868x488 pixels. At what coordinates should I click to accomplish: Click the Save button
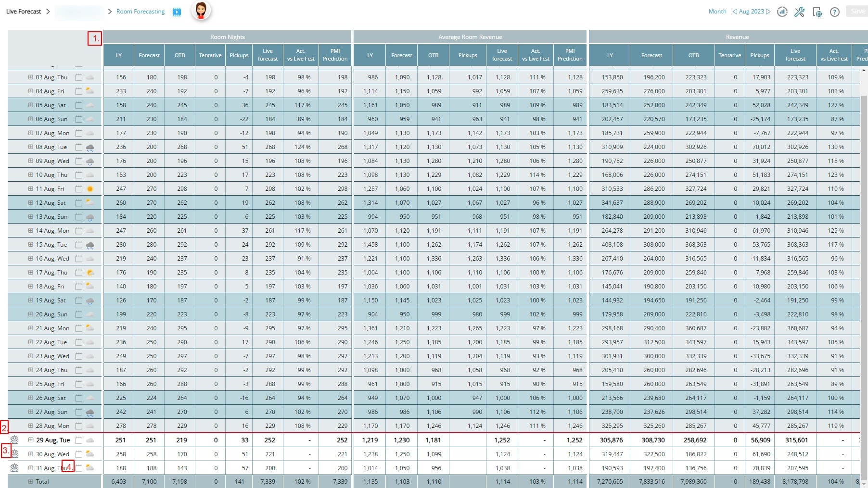857,11
